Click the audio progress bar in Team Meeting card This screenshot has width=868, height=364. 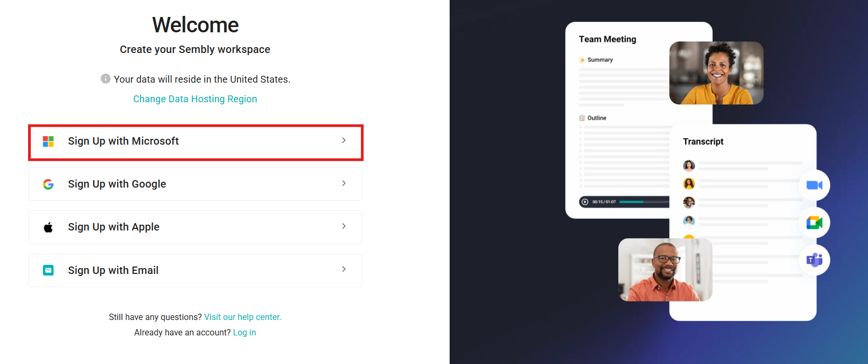pyautogui.click(x=644, y=202)
